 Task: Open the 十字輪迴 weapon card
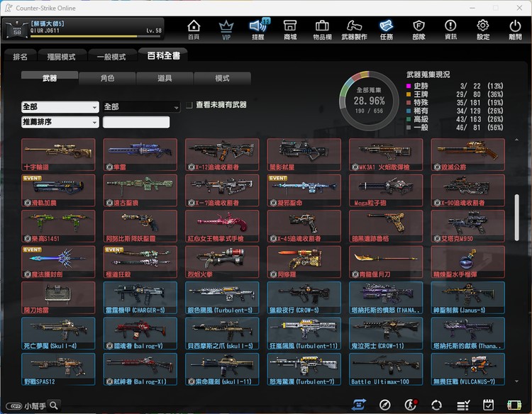tap(58, 155)
